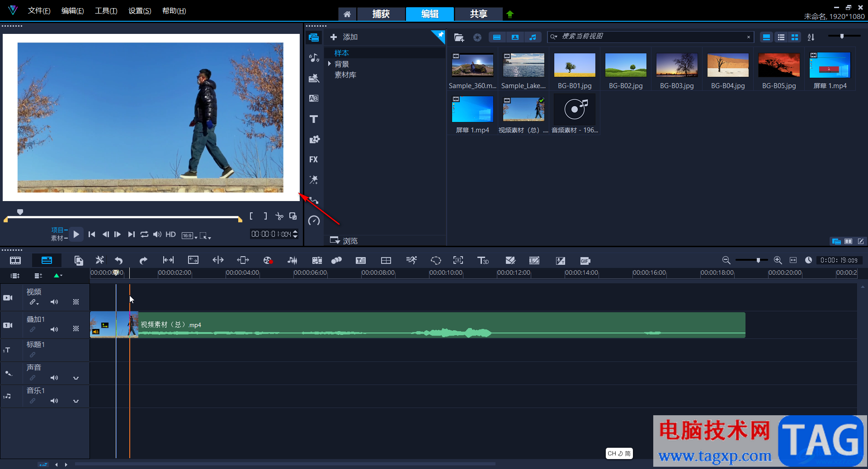This screenshot has width=868, height=469.
Task: Click the enlarge preview window icon
Action: tap(293, 216)
